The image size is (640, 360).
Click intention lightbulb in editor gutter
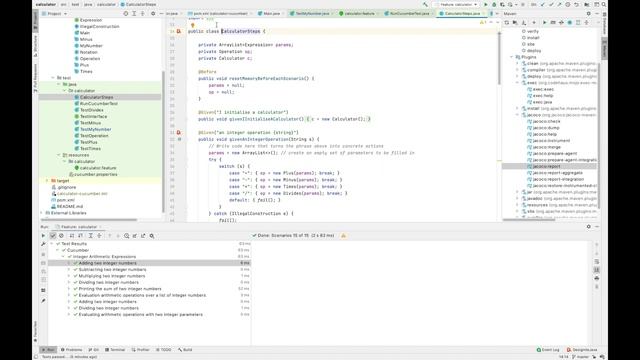(x=193, y=25)
